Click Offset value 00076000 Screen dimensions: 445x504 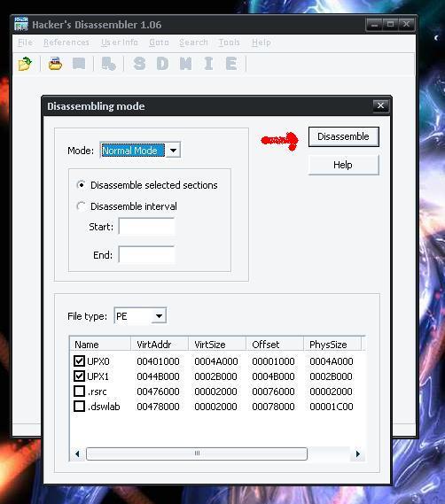[x=273, y=392]
